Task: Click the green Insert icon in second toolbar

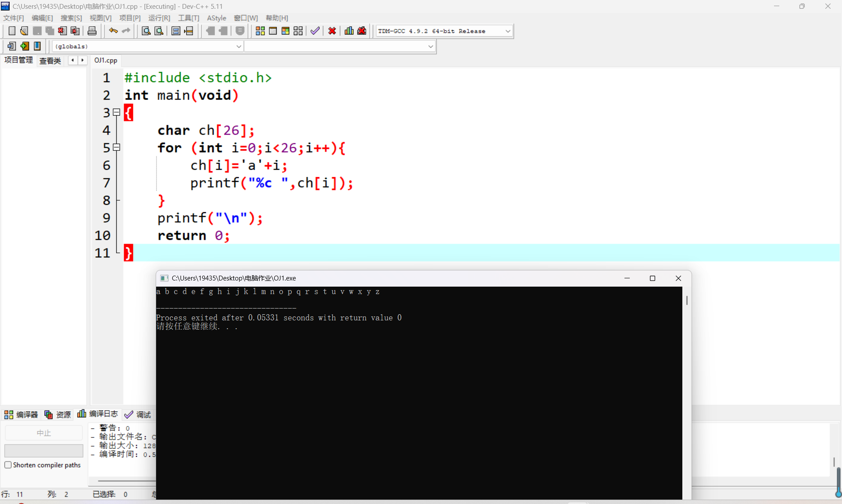Action: coord(25,46)
